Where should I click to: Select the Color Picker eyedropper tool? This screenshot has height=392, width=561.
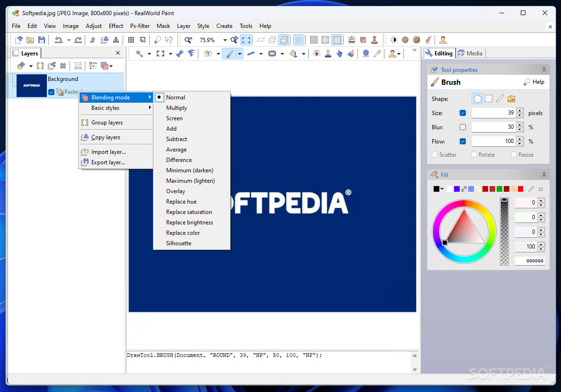point(377,53)
